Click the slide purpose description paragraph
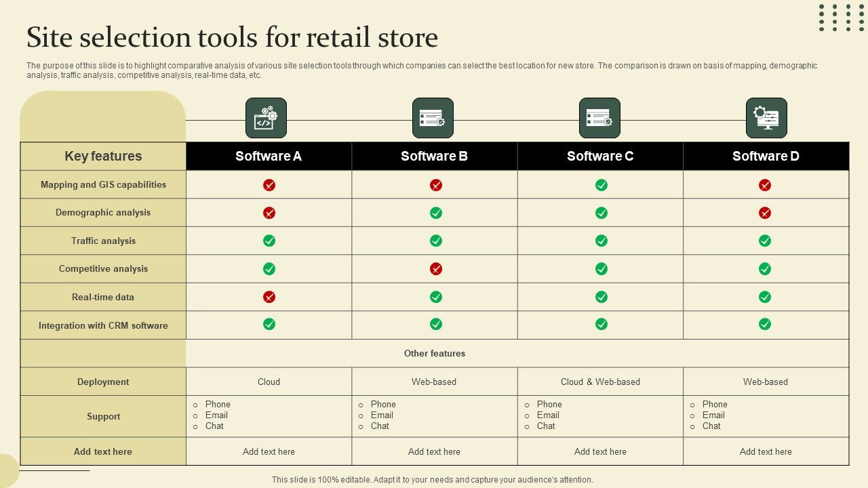 (x=422, y=70)
